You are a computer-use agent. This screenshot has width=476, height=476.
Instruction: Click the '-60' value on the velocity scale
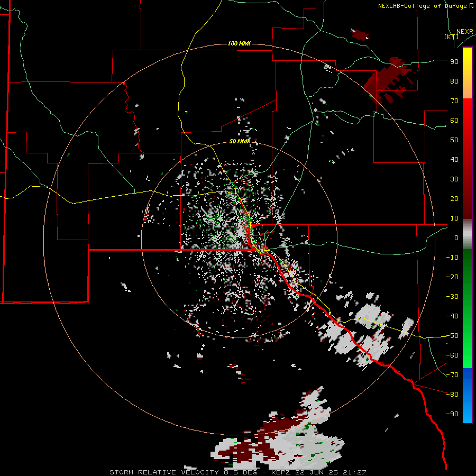[452, 355]
